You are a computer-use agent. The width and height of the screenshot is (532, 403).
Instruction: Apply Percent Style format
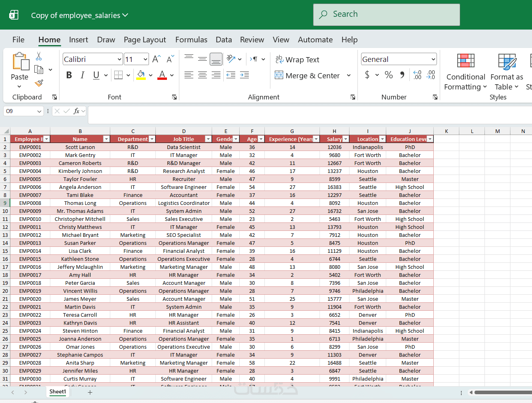(389, 75)
